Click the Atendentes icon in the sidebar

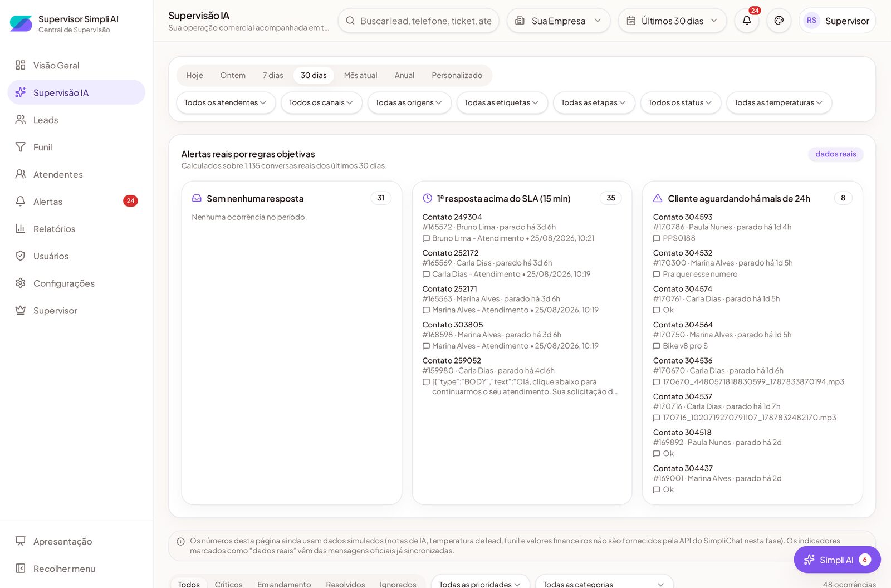(x=21, y=174)
